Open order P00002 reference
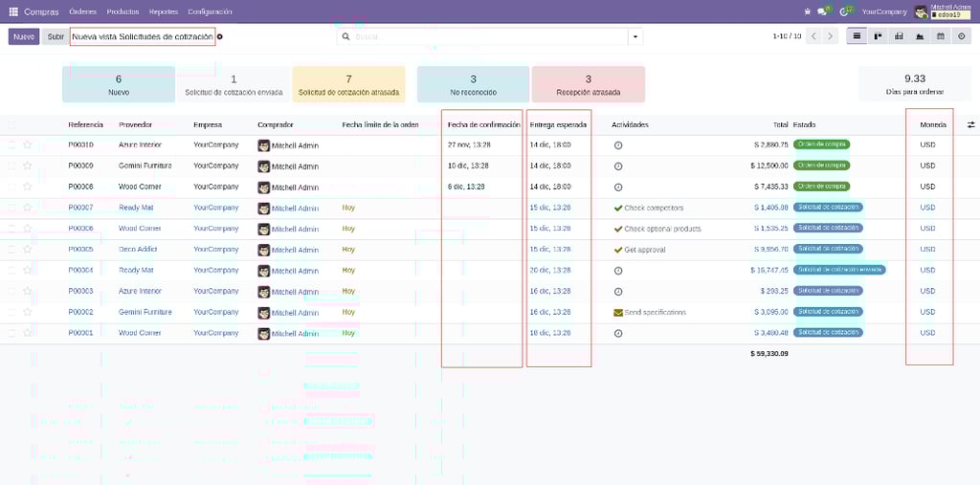 [80, 312]
